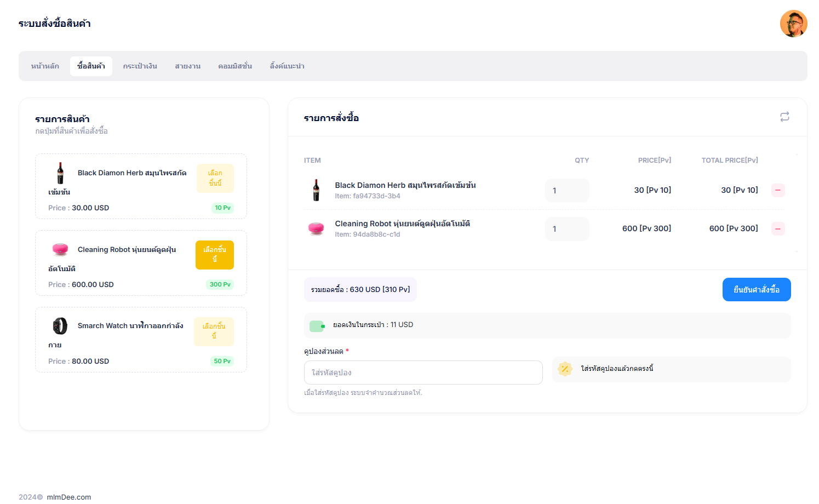Remove Black Diamon Herb using minus icon

click(x=778, y=190)
